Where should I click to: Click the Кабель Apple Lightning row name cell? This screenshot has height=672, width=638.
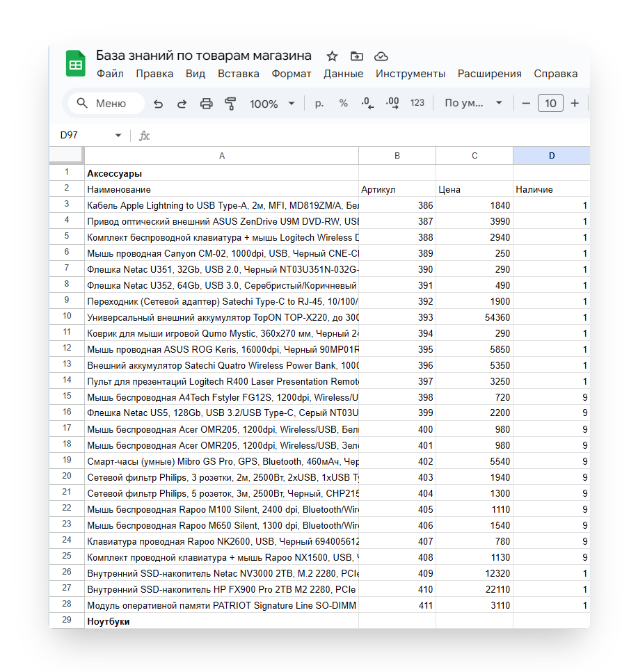[x=222, y=205]
